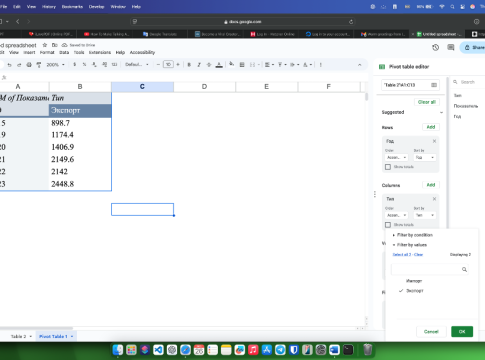Click the filter values search field
Image resolution: width=485 pixels, height=360 pixels.
430,269
